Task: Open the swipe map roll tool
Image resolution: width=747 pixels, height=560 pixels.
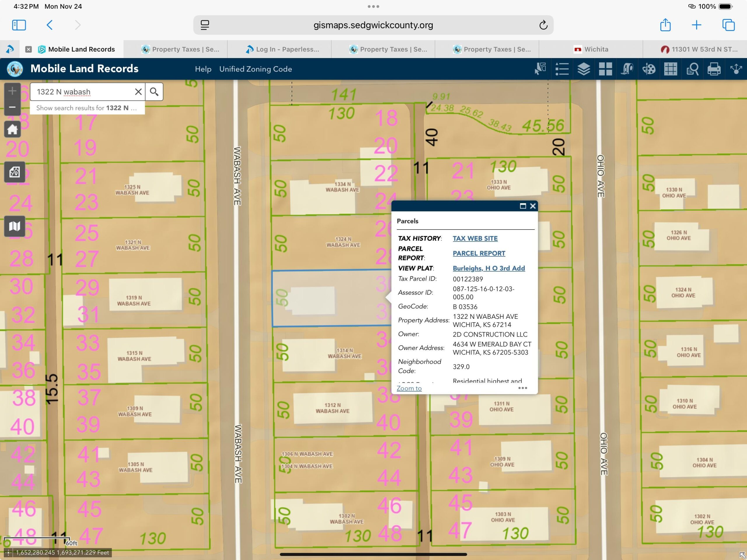Action: point(627,69)
